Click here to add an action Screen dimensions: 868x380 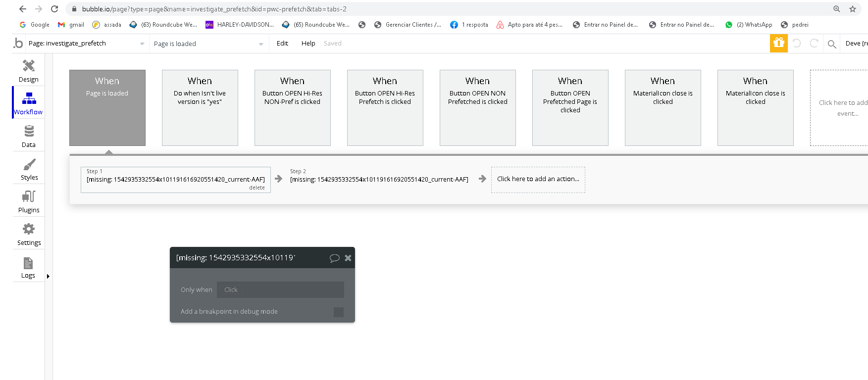click(538, 180)
